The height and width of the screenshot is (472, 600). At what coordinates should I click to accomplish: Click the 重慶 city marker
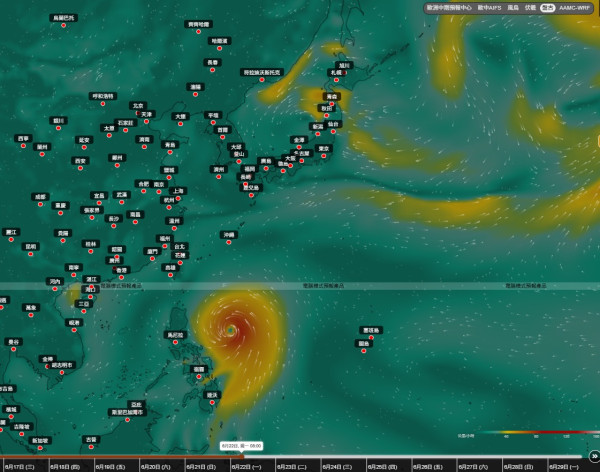[60, 206]
